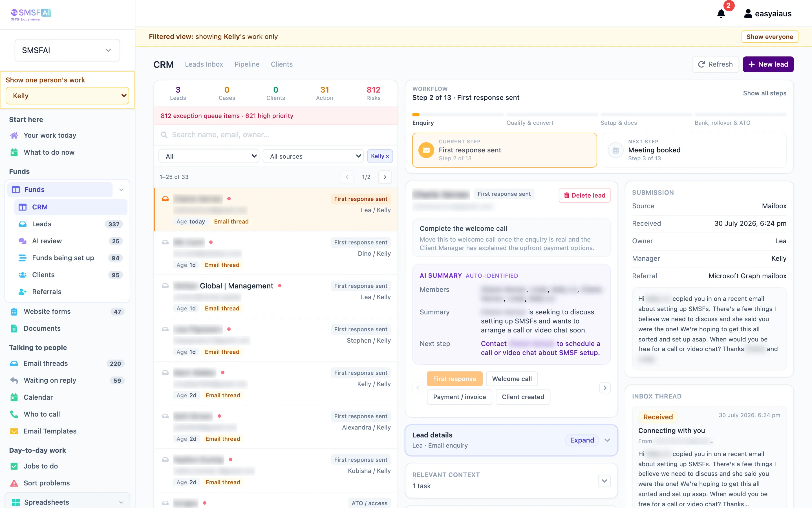Screen dimensions: 812x508
Task: Click the Client created button
Action: [523, 397]
